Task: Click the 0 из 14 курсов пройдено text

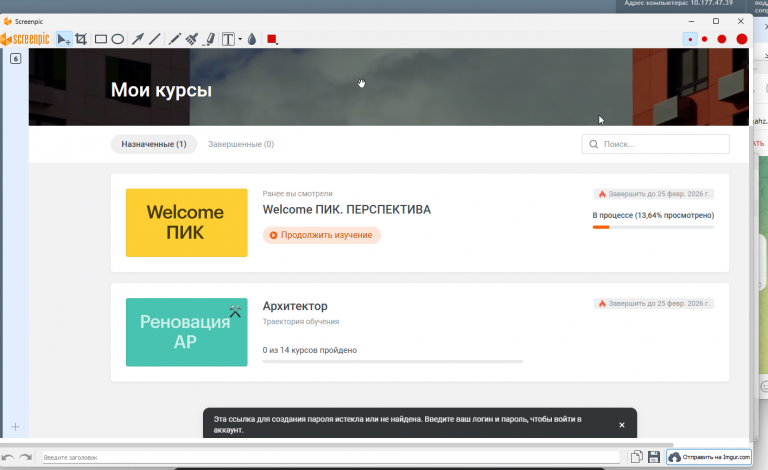Action: click(310, 350)
